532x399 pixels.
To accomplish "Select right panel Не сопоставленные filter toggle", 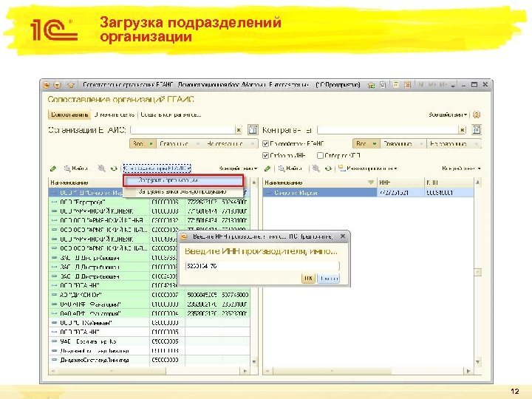I will point(454,144).
